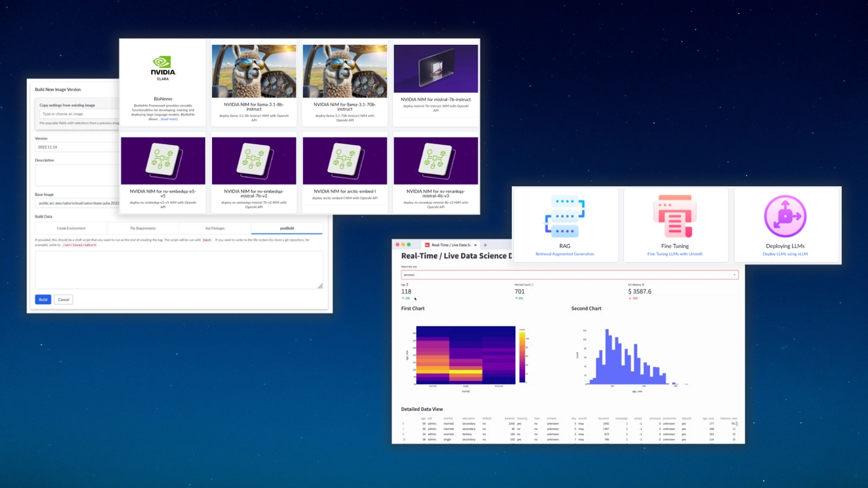The width and height of the screenshot is (868, 488).
Task: Click the Cancel button in the Build form
Action: [63, 299]
